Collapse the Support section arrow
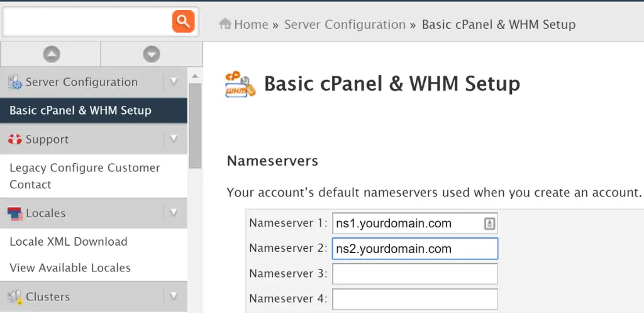This screenshot has height=313, width=644. (174, 139)
